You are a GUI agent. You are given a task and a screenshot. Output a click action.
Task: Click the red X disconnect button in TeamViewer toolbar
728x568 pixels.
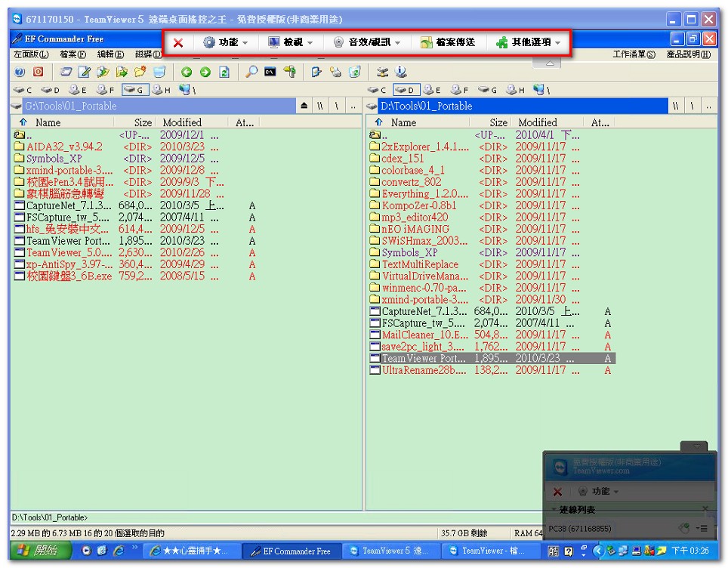178,43
